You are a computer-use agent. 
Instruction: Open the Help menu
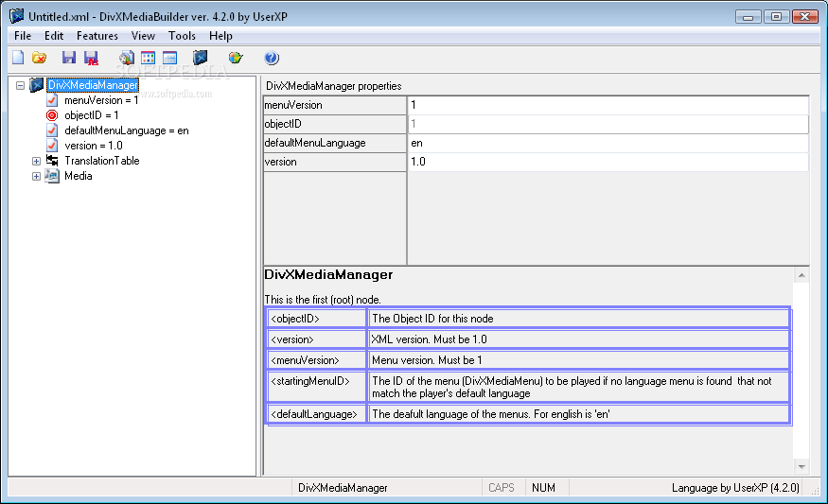pyautogui.click(x=220, y=36)
